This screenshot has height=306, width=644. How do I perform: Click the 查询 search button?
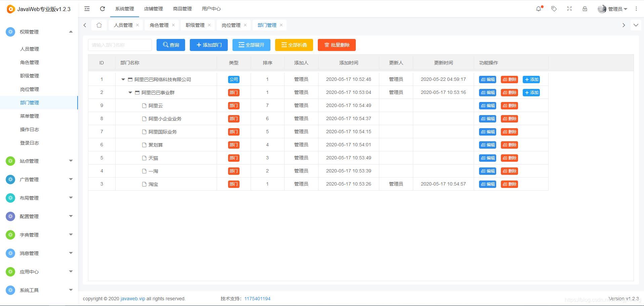171,45
